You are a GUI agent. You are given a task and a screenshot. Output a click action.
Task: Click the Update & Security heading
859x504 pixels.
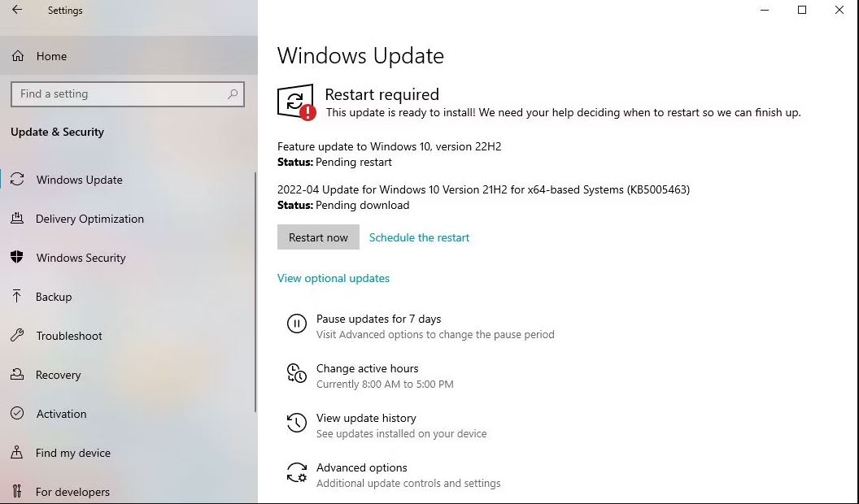(x=57, y=132)
